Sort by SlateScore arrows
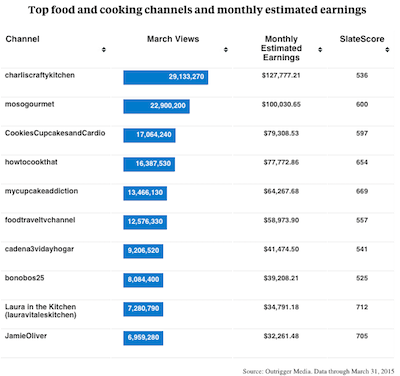The width and height of the screenshot is (400, 376). click(x=387, y=50)
